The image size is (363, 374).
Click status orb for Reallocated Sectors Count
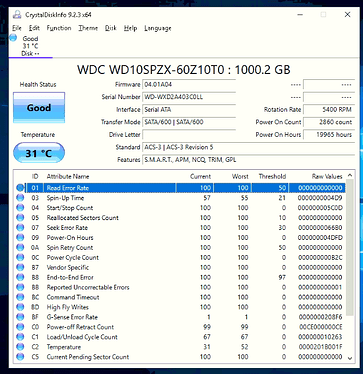click(20, 218)
